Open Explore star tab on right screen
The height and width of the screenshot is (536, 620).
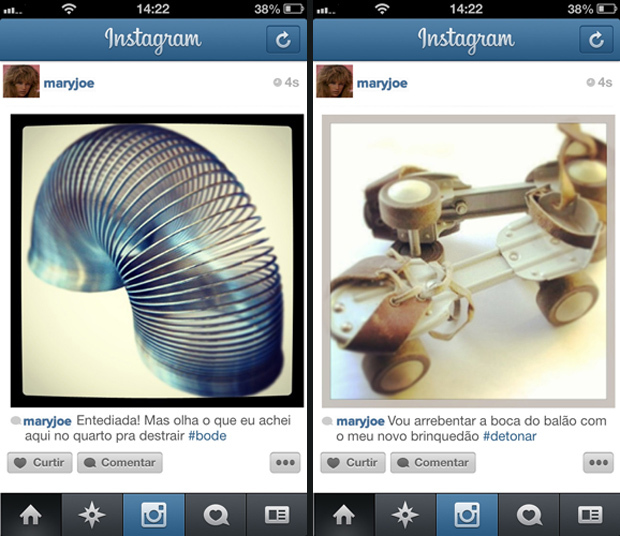point(405,515)
